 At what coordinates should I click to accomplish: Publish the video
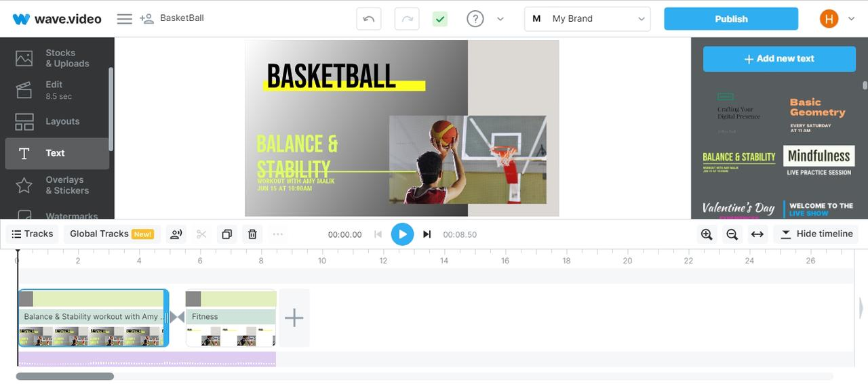pos(731,19)
